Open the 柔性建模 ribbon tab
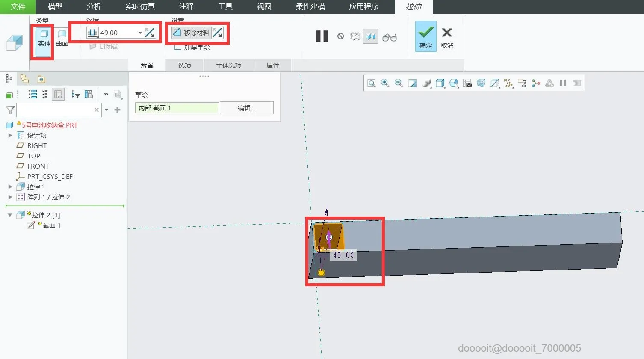The height and width of the screenshot is (359, 644). pos(310,7)
